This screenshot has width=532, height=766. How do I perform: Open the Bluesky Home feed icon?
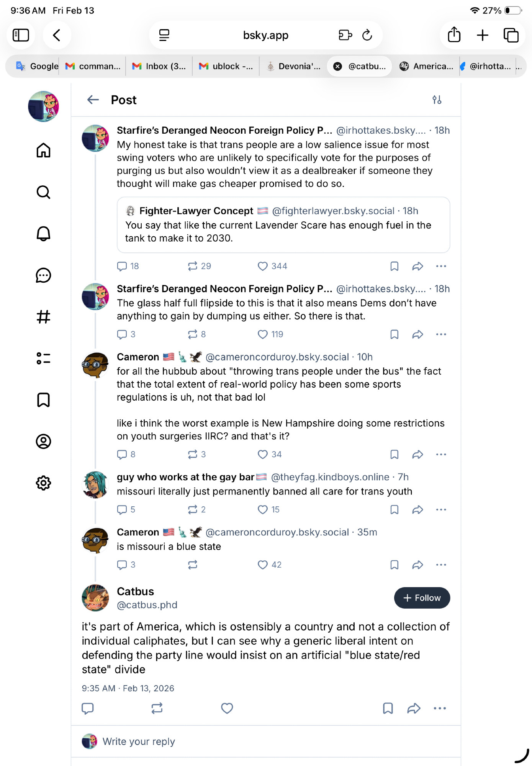click(43, 150)
